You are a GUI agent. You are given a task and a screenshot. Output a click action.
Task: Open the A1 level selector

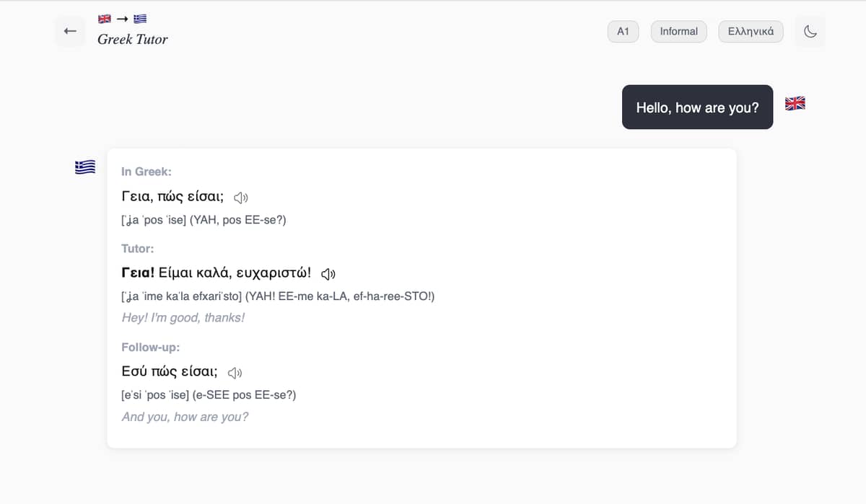[x=623, y=32]
